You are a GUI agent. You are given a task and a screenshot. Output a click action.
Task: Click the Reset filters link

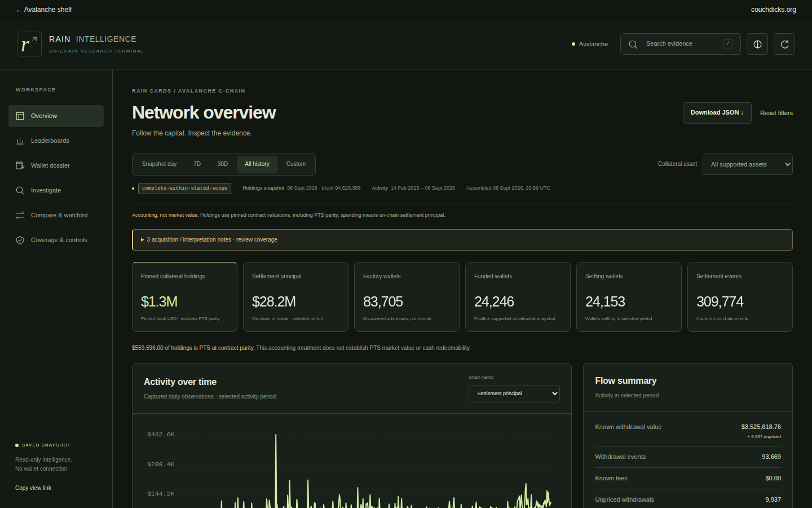(776, 113)
